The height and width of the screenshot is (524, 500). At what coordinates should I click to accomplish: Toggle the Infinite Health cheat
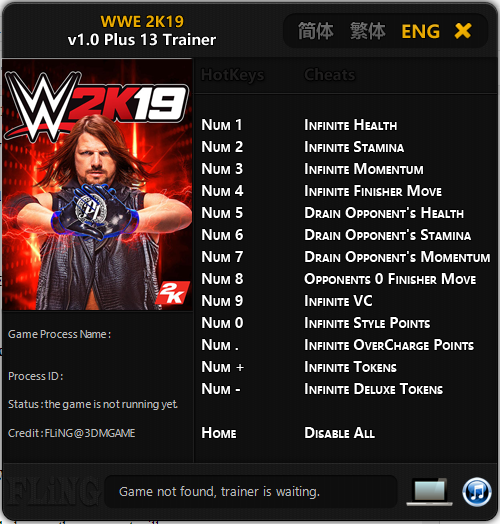click(351, 125)
